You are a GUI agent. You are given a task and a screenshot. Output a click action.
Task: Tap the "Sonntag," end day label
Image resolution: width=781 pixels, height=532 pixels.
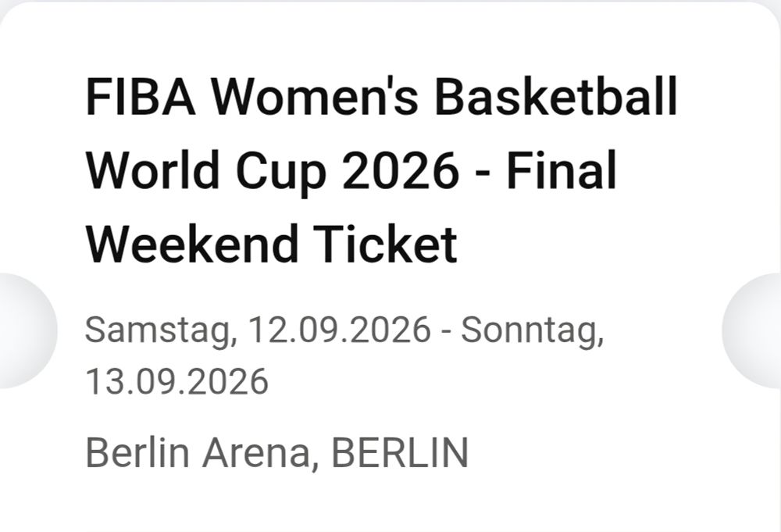coord(533,331)
